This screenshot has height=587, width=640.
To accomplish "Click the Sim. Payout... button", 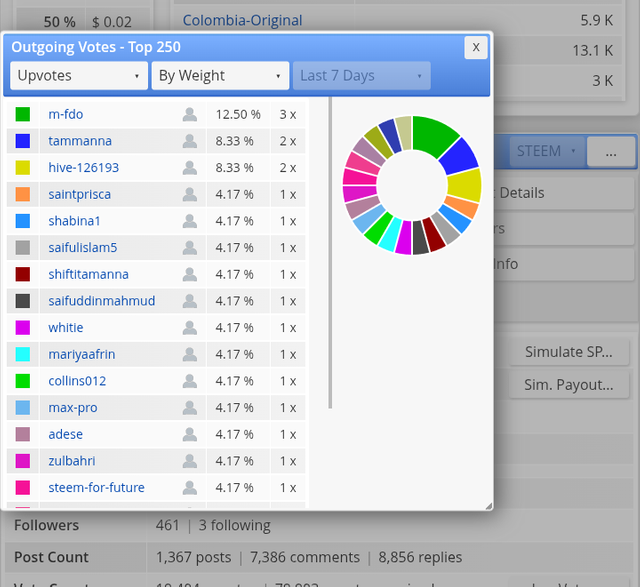I will click(x=569, y=385).
